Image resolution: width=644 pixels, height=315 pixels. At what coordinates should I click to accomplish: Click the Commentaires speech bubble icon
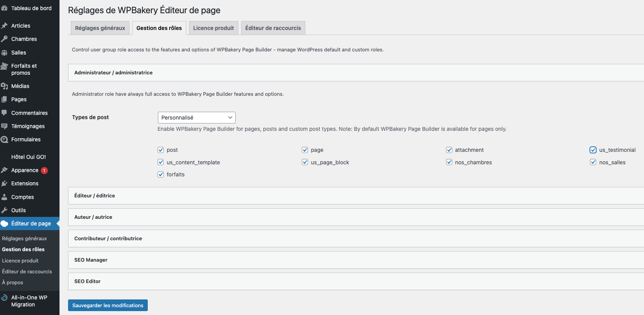pos(4,113)
